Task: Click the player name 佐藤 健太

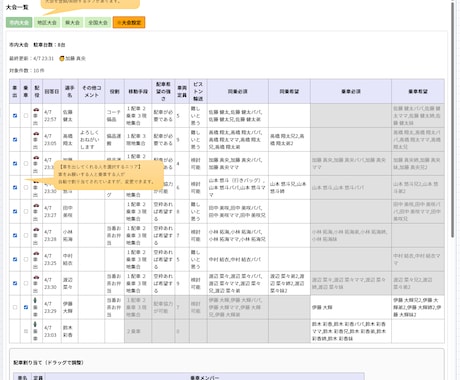Action: click(68, 116)
